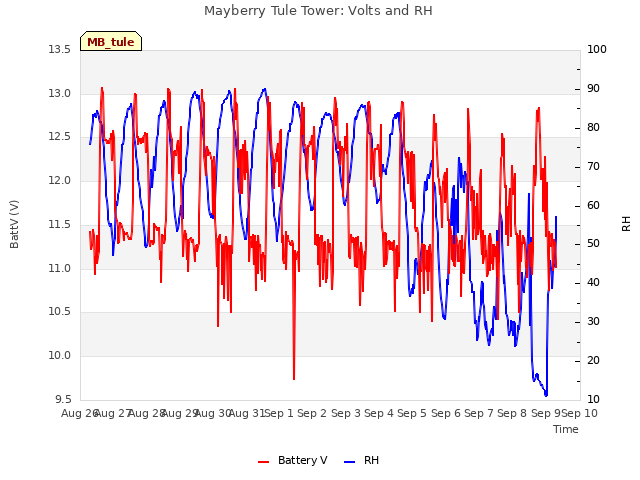The image size is (640, 480).
Task: Click the Time axis label
Action: pos(566,429)
